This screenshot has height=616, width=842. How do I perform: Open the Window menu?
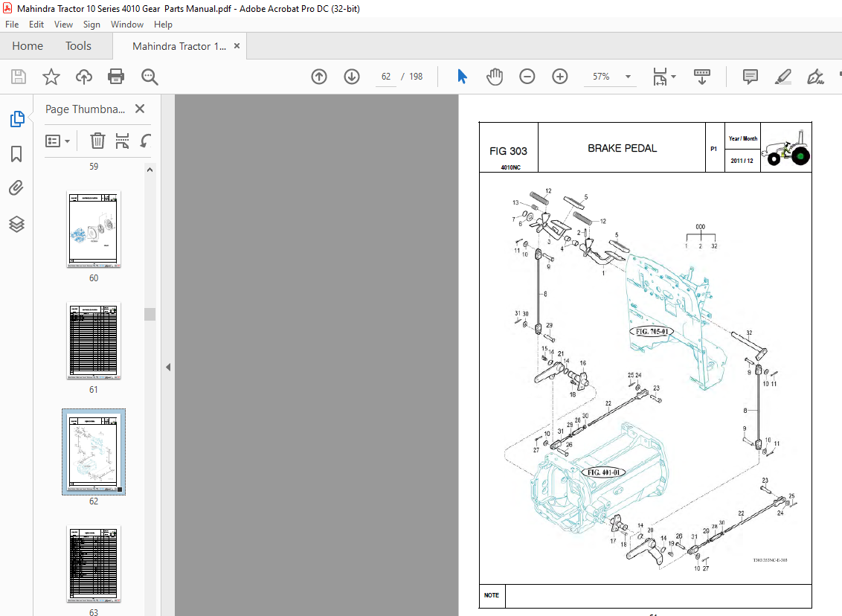tap(126, 24)
